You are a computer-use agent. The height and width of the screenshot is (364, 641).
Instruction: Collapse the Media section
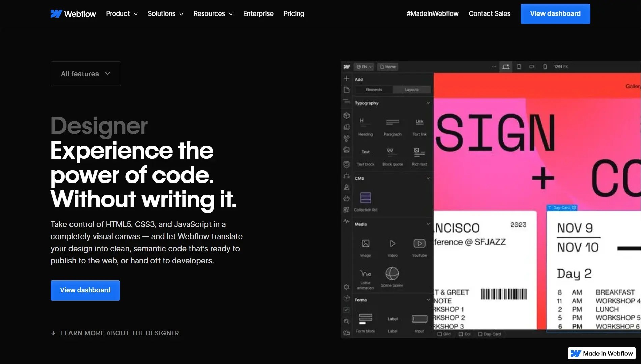428,224
